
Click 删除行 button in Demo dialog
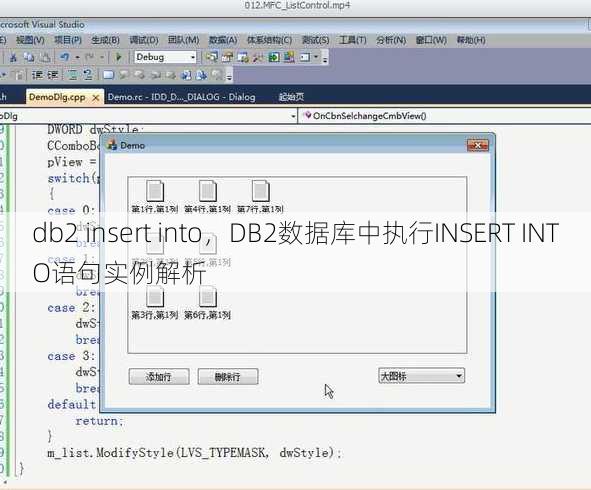click(228, 377)
